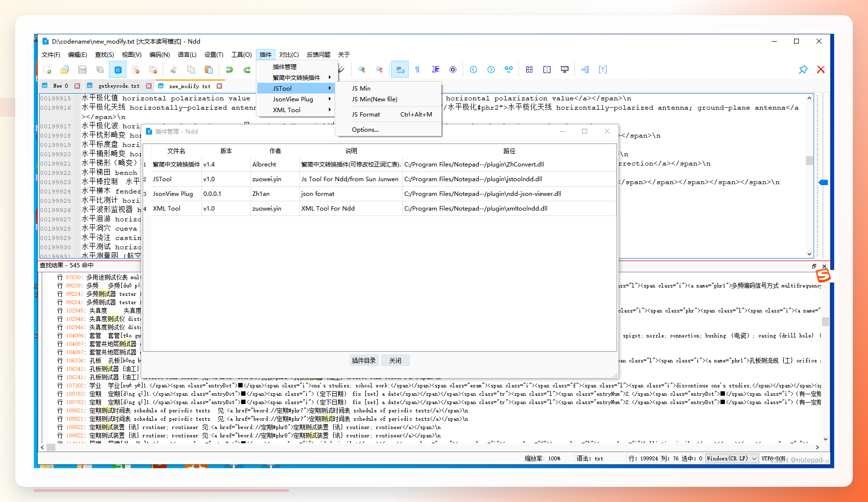Close the getkeycode.txt tab
868x502 pixels.
point(149,86)
